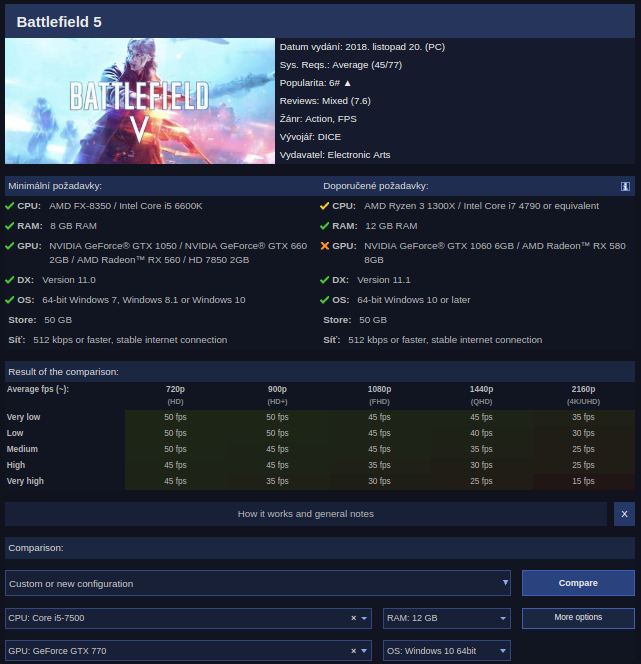
Task: Open the GPU GeForce GTX 770 dropdown arrow
Action: click(x=364, y=651)
